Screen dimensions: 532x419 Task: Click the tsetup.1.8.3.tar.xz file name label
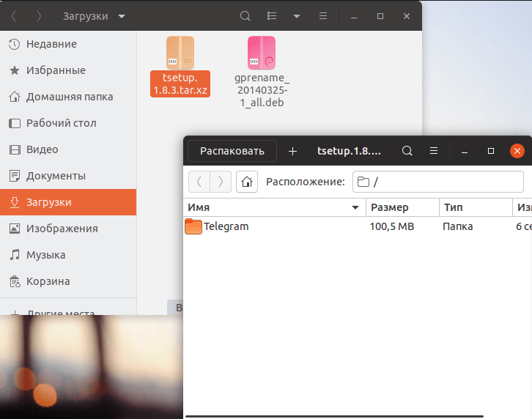(180, 84)
